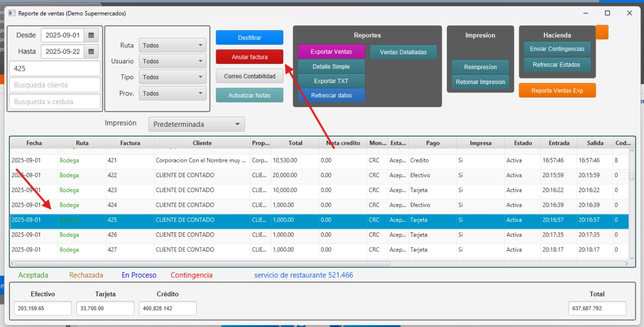Screen dimensions: 644x327
Task: Click the table's vertical scrollbar thumb
Action: tap(632, 176)
